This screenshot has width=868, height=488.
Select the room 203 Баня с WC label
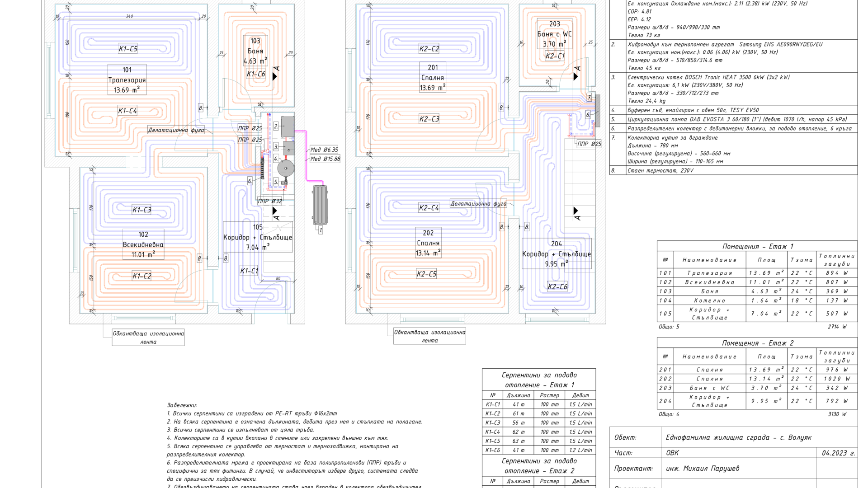pyautogui.click(x=555, y=34)
